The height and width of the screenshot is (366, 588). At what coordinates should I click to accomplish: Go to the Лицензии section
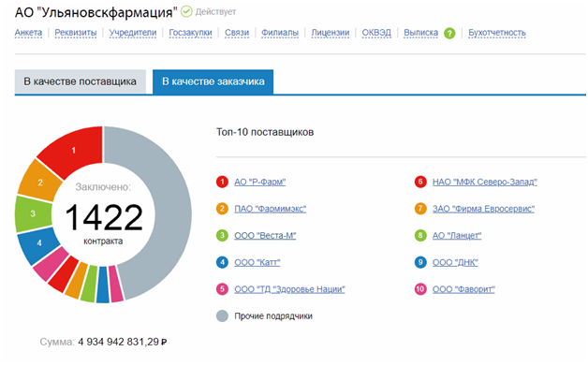330,33
